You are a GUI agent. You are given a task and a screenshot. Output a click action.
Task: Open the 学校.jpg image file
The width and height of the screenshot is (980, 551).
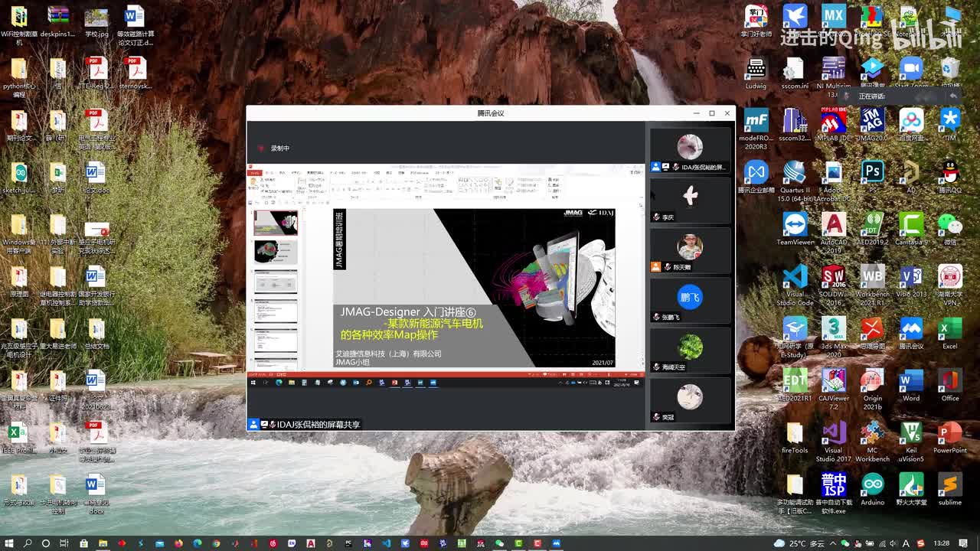96,21
